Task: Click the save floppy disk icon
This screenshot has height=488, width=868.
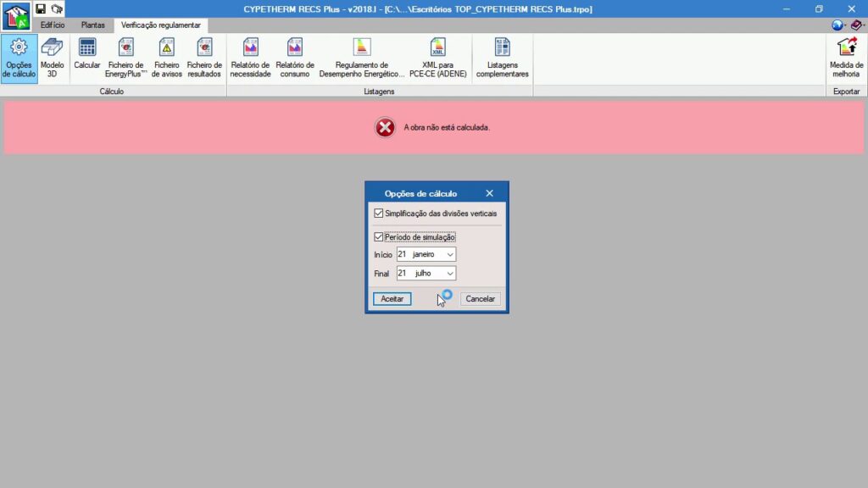Action: [41, 8]
